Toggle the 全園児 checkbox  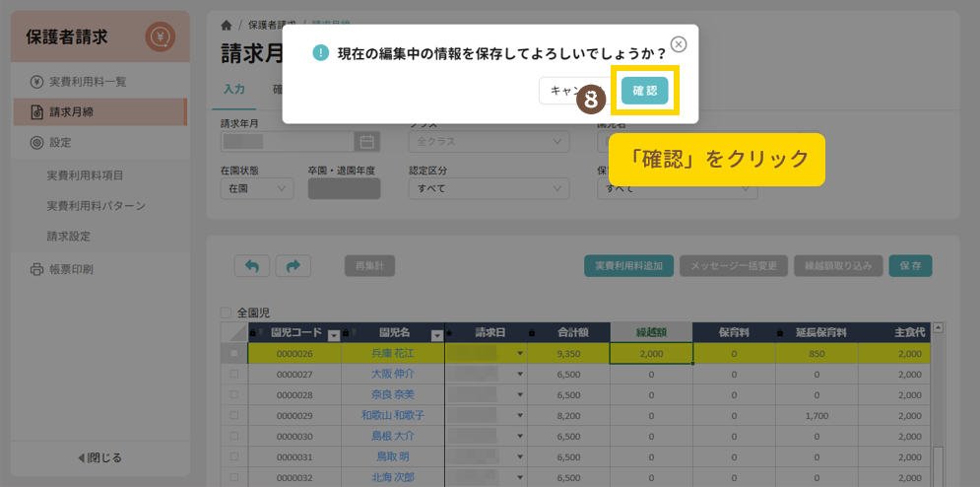tap(227, 313)
